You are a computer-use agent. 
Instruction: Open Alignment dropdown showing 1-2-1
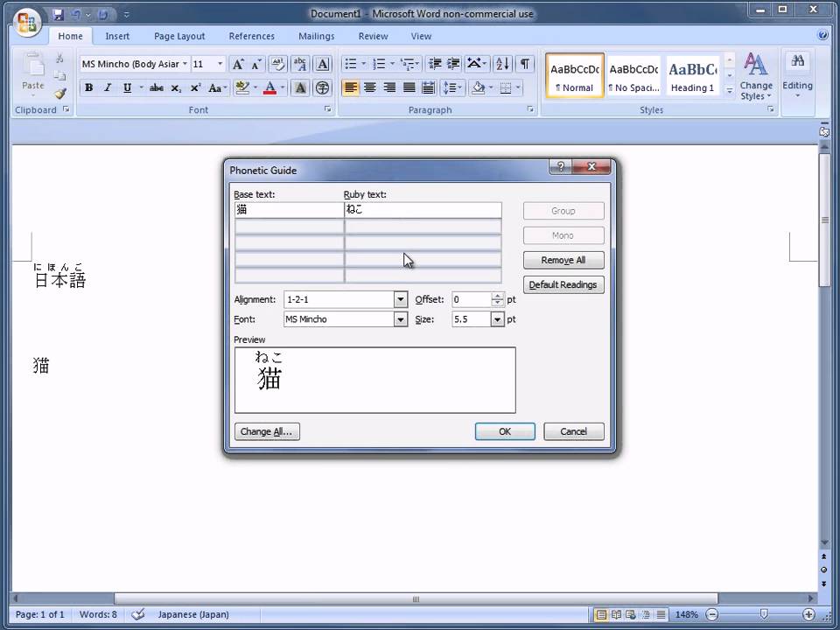(400, 300)
